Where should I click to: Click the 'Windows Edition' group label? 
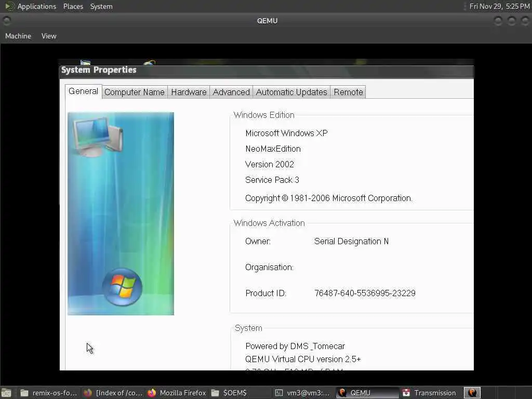(264, 115)
